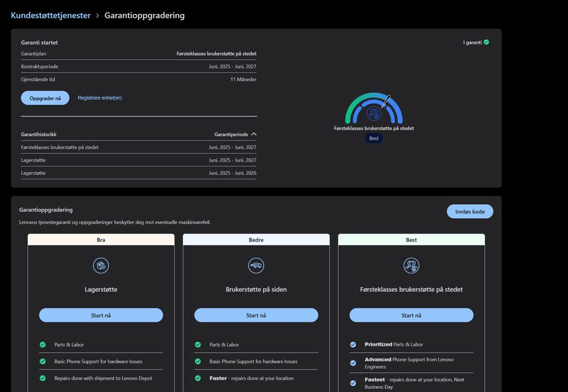Select the Bedre plan header
Image resolution: width=568 pixels, height=392 pixels.
click(256, 239)
